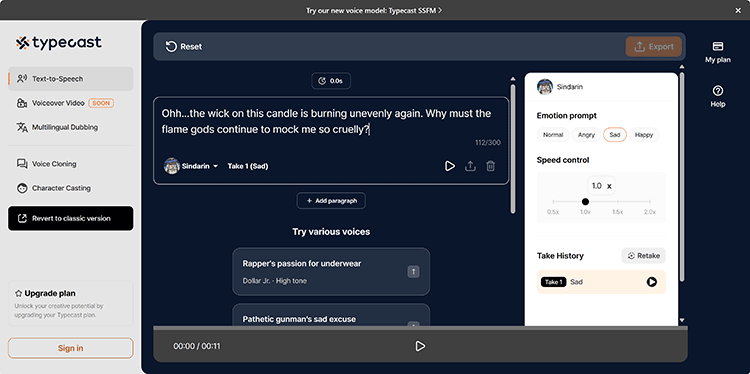The height and width of the screenshot is (374, 750).
Task: Click the bottom player progress bar
Action: (420, 328)
